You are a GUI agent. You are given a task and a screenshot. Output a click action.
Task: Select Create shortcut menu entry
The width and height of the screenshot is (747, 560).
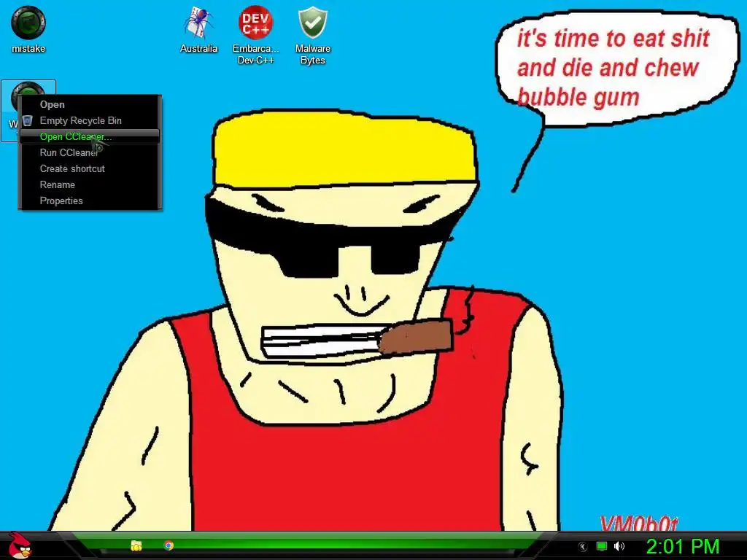coord(90,168)
